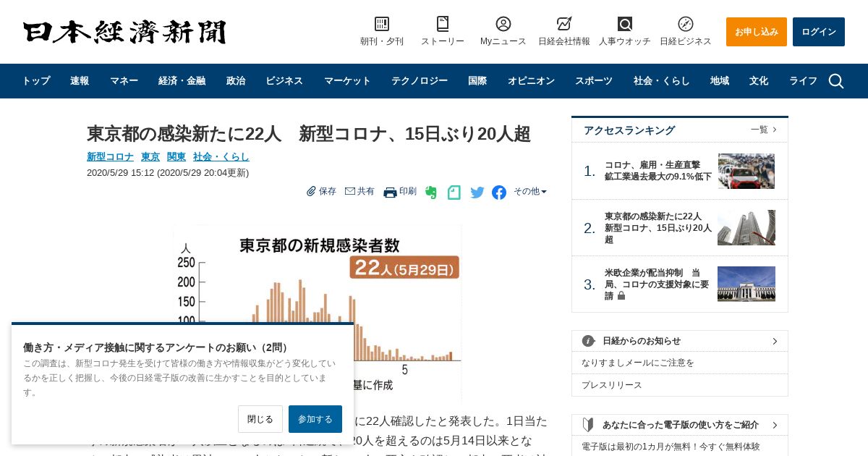Follow 社会・くらし tag under headline
Image resolution: width=868 pixels, height=456 pixels.
pyautogui.click(x=221, y=156)
